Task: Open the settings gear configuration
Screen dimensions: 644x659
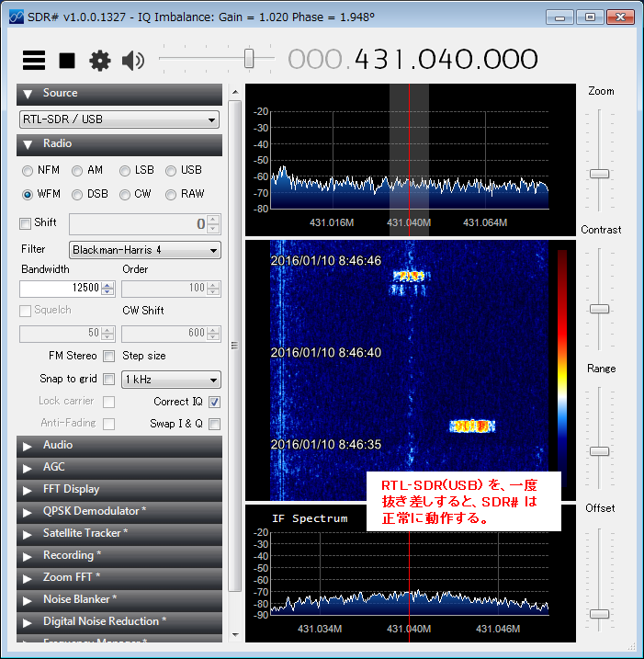Action: [100, 61]
